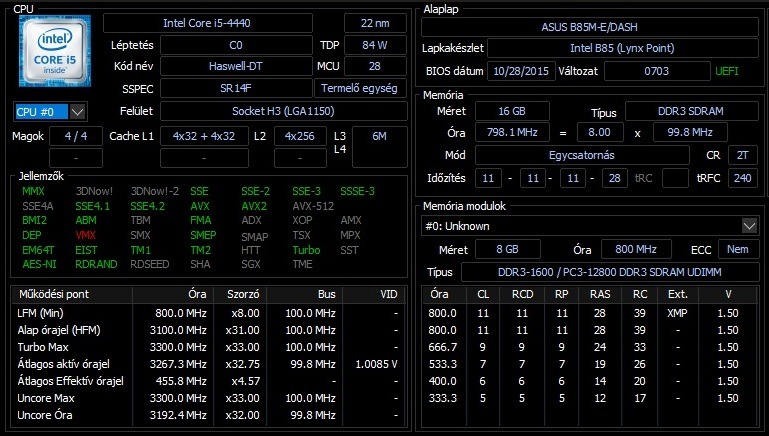
Task: Click the Ext. column header
Action: pos(678,294)
